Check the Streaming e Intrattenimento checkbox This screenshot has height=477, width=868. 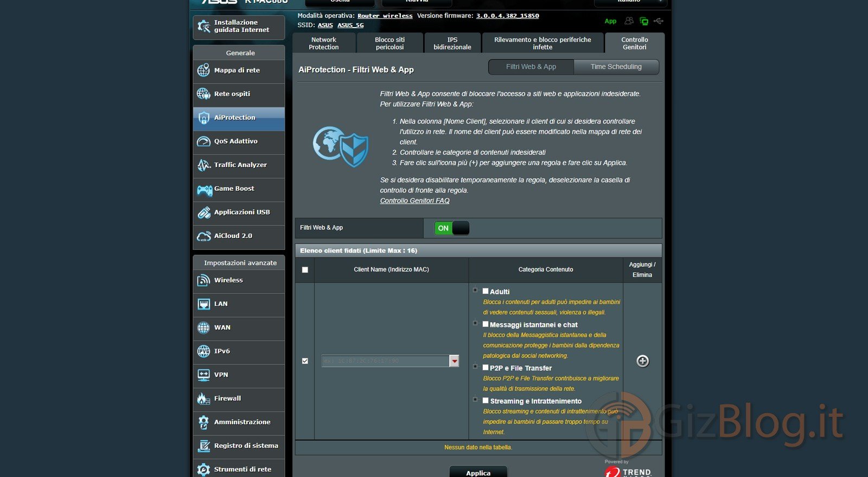[x=486, y=401]
